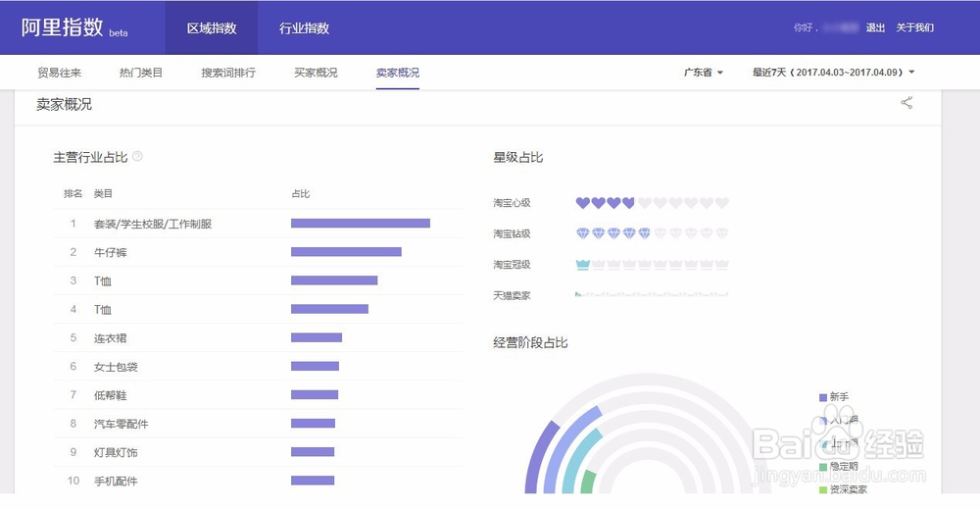Open the 最近7天 date range dropdown

834,73
